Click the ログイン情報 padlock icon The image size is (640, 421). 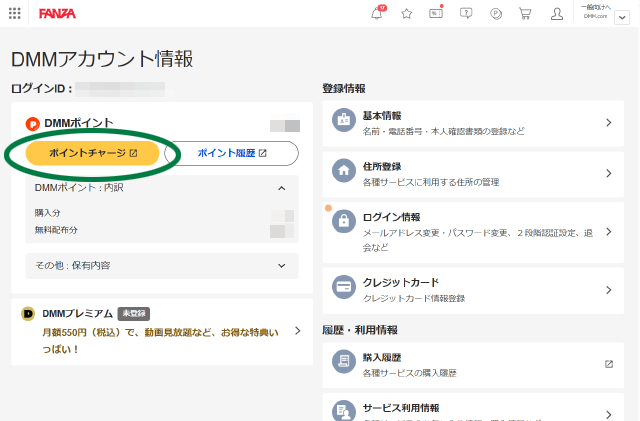point(344,221)
